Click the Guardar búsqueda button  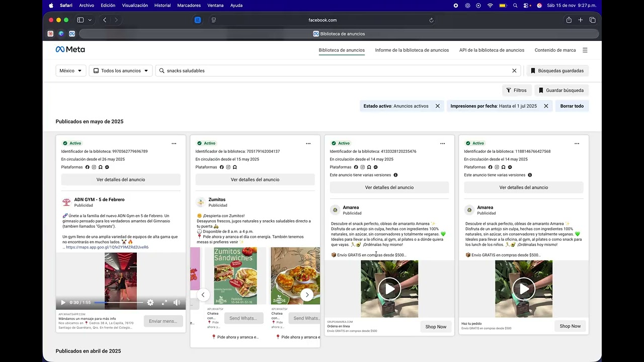pyautogui.click(x=561, y=90)
